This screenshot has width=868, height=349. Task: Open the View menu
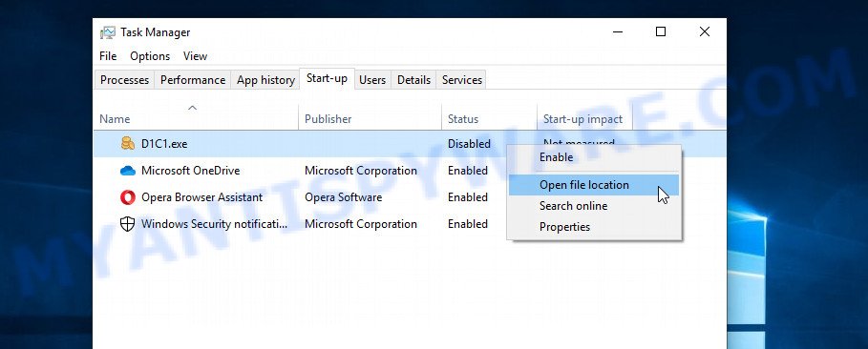point(196,56)
